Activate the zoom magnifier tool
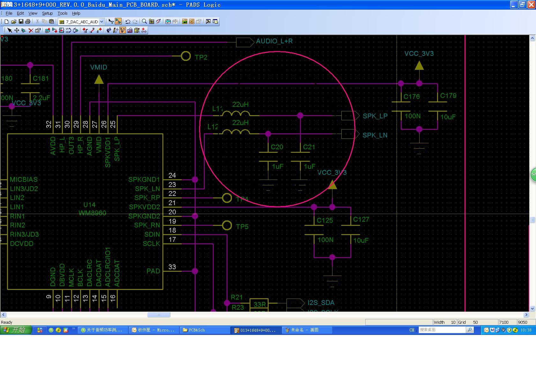This screenshot has width=536, height=392. click(x=144, y=21)
